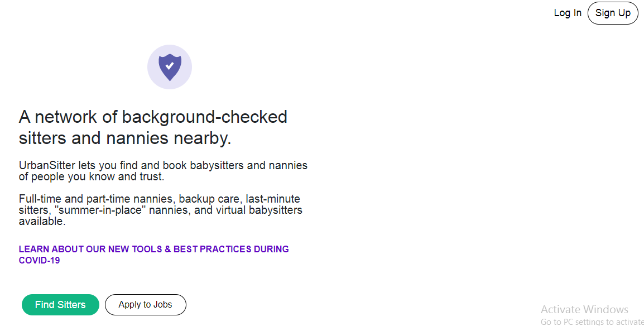
Task: Click the Activate Windows watermark text
Action: tap(584, 309)
